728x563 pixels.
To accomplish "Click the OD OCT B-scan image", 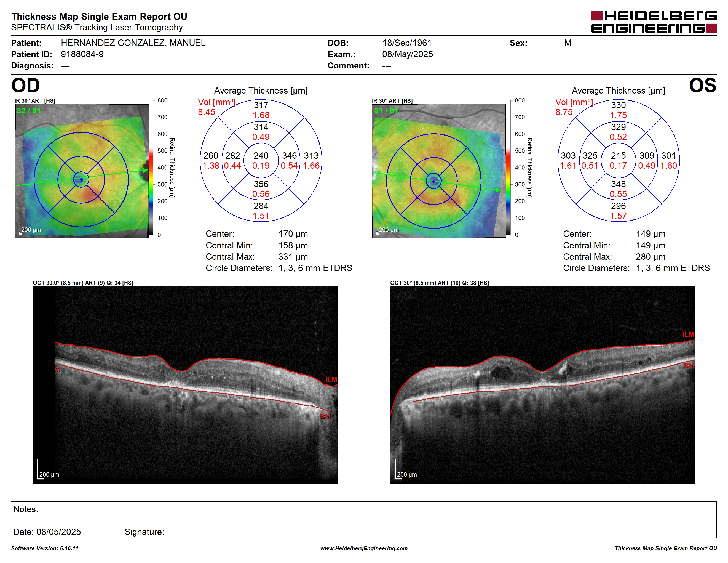I will pyautogui.click(x=185, y=384).
